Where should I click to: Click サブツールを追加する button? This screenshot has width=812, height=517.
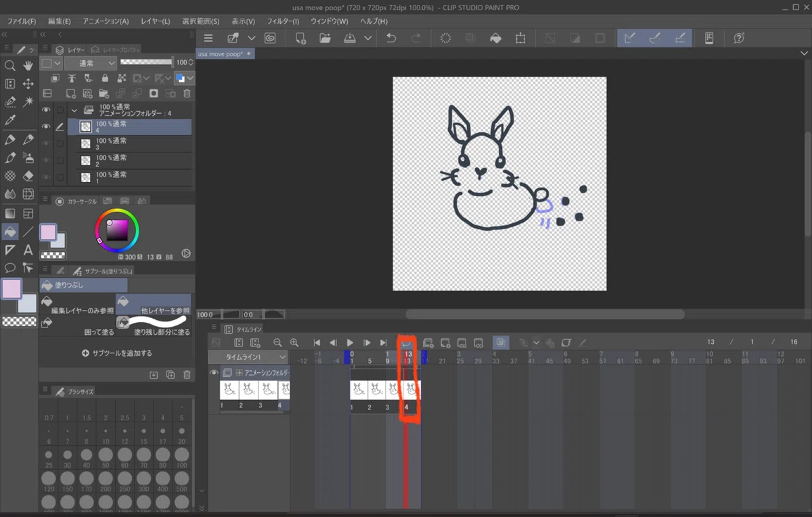pyautogui.click(x=117, y=353)
